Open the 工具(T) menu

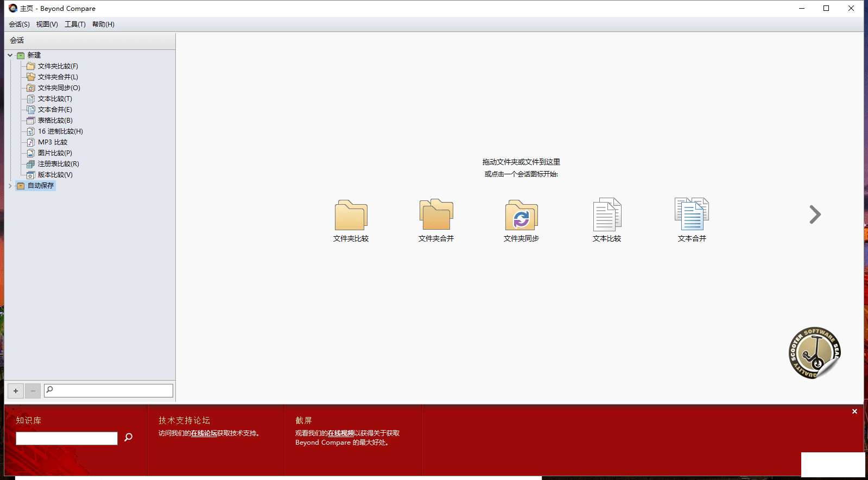pyautogui.click(x=75, y=24)
